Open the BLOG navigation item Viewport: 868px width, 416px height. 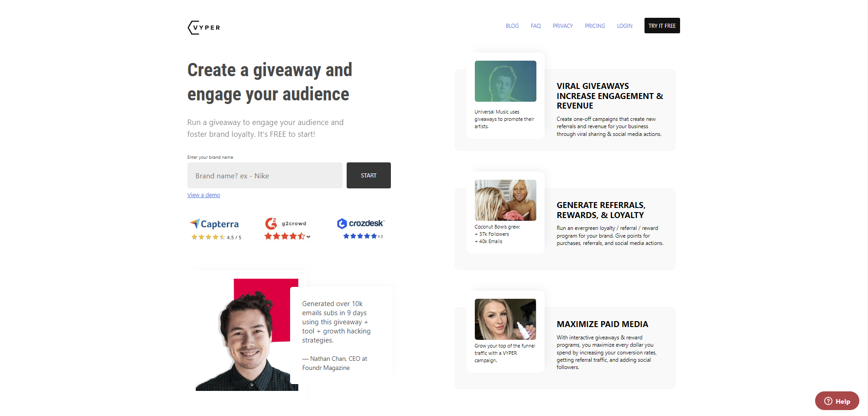click(x=512, y=26)
